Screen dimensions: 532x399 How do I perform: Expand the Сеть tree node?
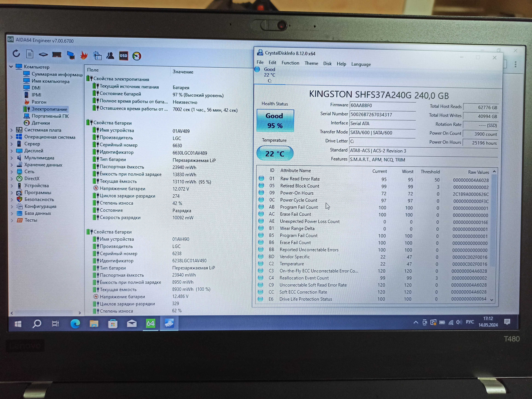(x=12, y=172)
